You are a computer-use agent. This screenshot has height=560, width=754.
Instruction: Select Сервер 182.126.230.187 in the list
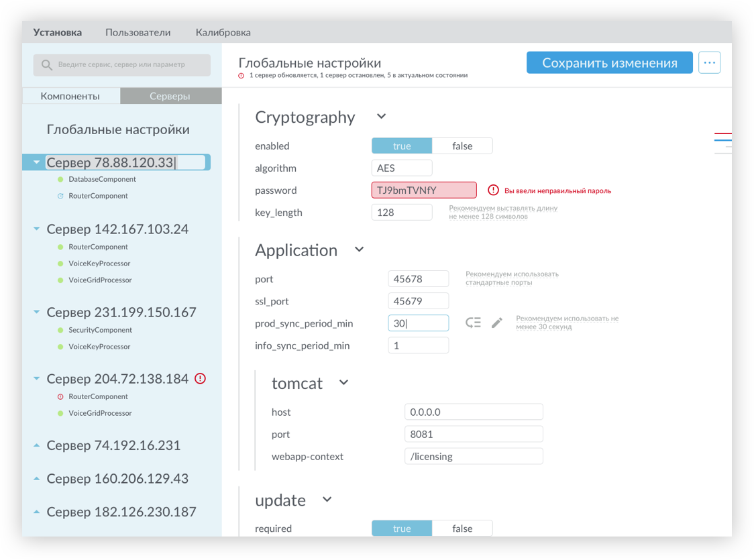tap(121, 512)
